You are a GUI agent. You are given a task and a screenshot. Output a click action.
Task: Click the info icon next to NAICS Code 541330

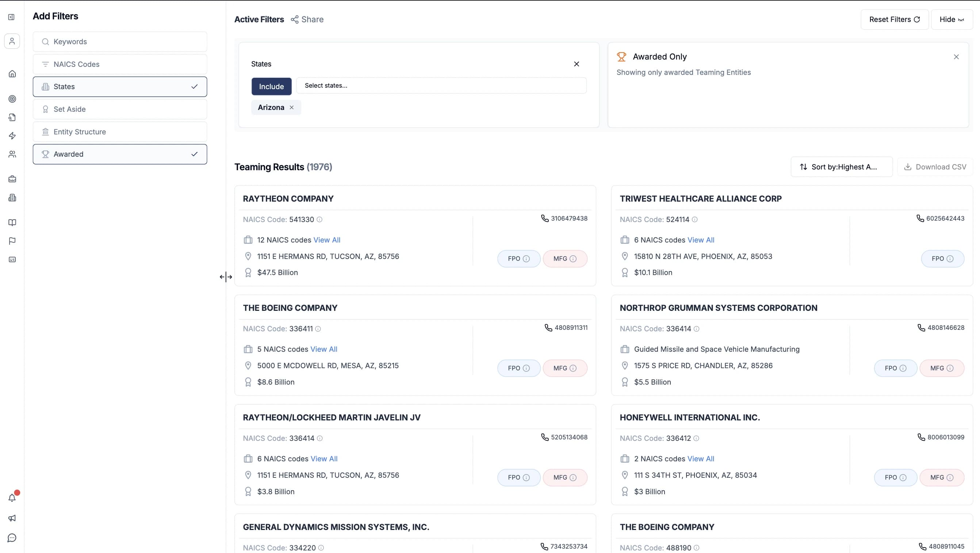tap(319, 220)
